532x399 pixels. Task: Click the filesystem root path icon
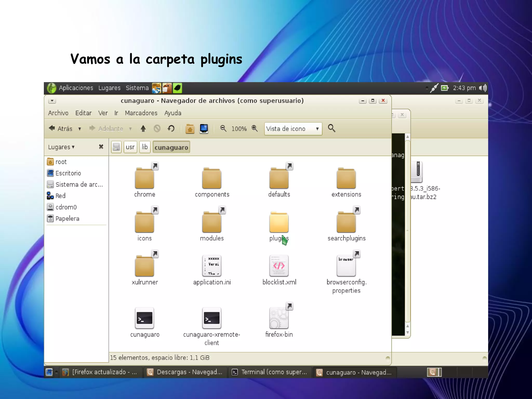click(x=116, y=147)
